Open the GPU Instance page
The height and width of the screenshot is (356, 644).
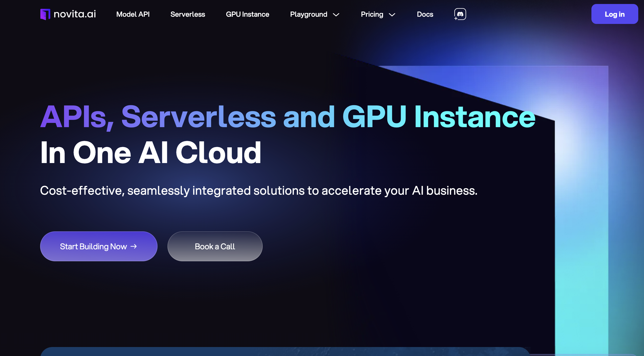pyautogui.click(x=247, y=14)
